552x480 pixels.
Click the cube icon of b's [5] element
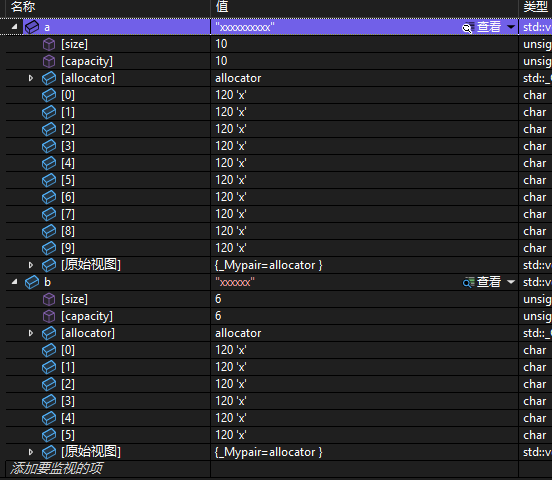click(x=49, y=435)
